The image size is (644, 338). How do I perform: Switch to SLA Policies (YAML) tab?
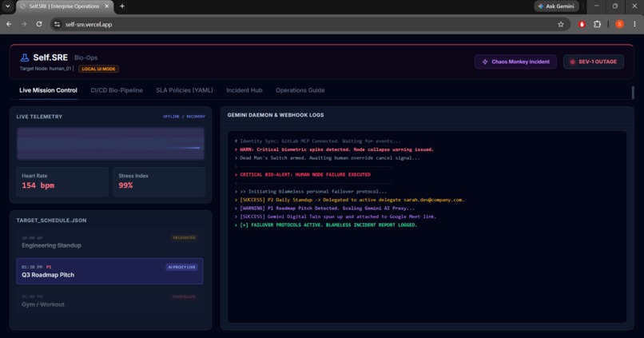pyautogui.click(x=185, y=90)
